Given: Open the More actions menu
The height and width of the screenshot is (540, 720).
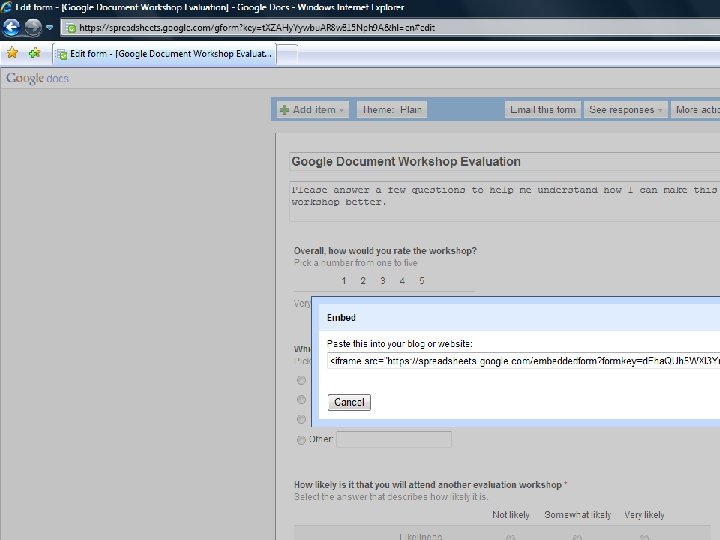Looking at the screenshot, I should (x=695, y=110).
